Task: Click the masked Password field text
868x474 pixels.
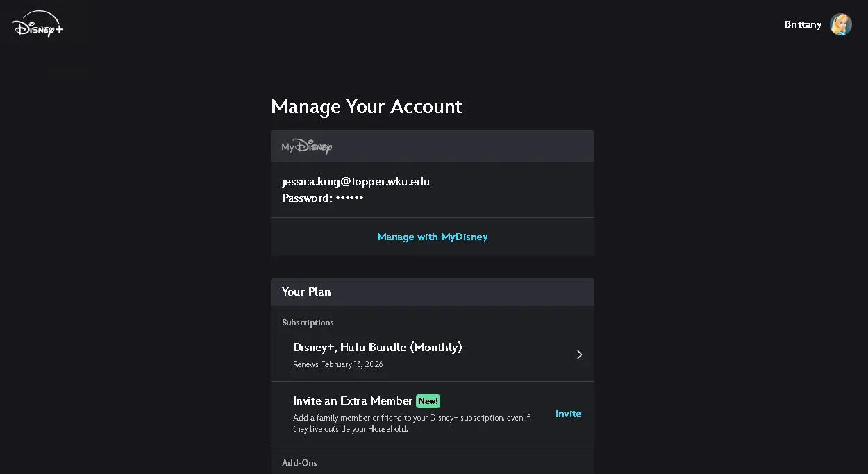Action: point(323,198)
